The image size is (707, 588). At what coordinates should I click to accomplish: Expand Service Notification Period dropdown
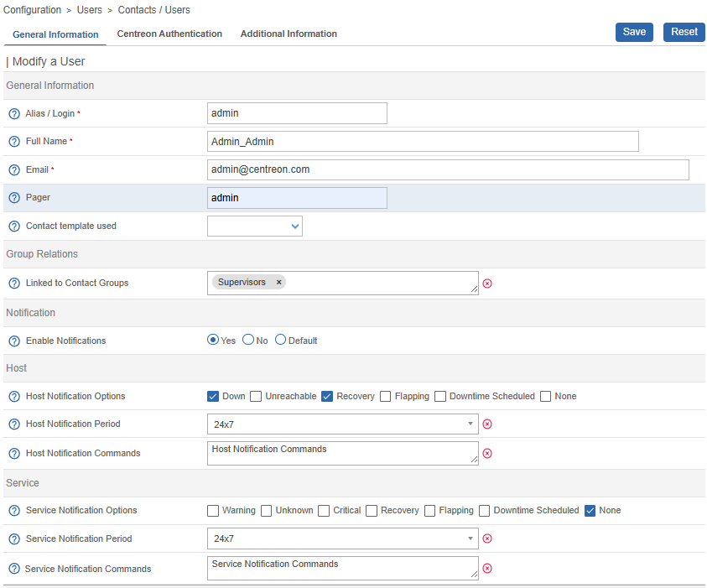(343, 539)
